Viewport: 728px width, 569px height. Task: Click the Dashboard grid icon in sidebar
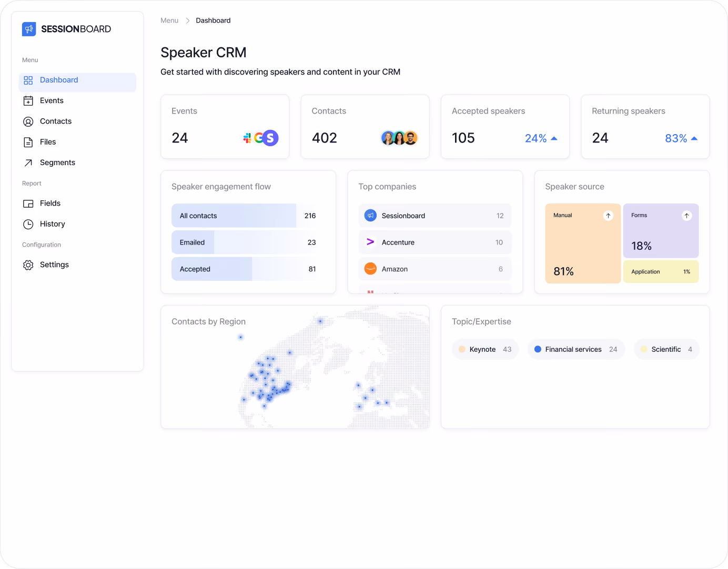pos(28,80)
